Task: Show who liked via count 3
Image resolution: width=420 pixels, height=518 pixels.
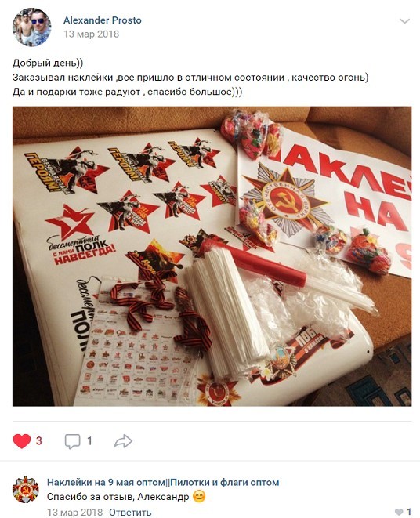Action: pos(39,441)
